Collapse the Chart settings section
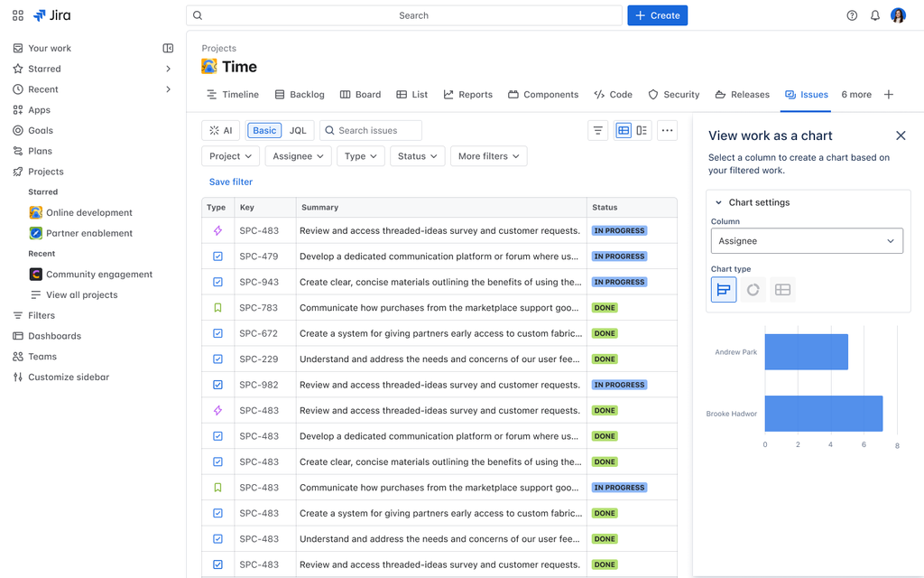Viewport: 924px width, 578px height. tap(717, 201)
